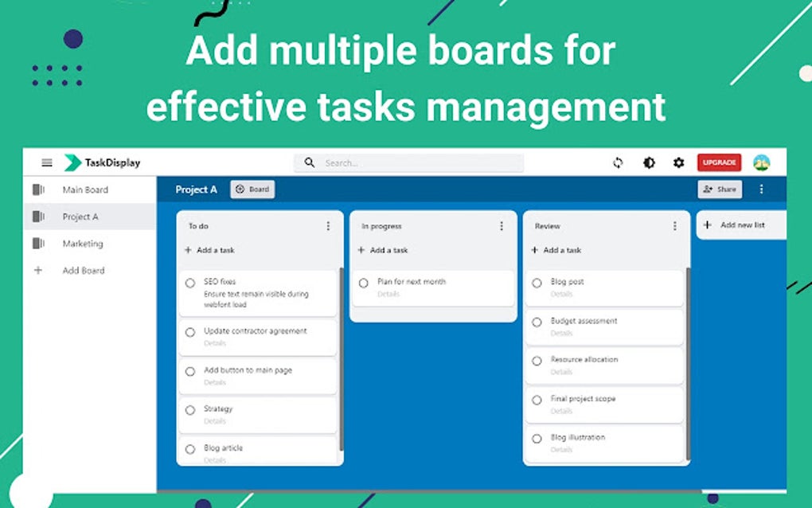
Task: Select the board icon next to Main Board
Action: pyautogui.click(x=38, y=190)
